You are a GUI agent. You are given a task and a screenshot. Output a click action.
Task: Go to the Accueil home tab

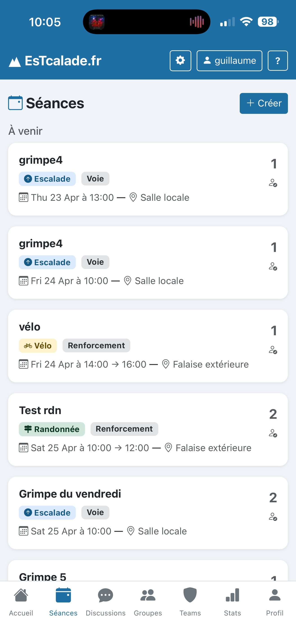click(x=21, y=602)
